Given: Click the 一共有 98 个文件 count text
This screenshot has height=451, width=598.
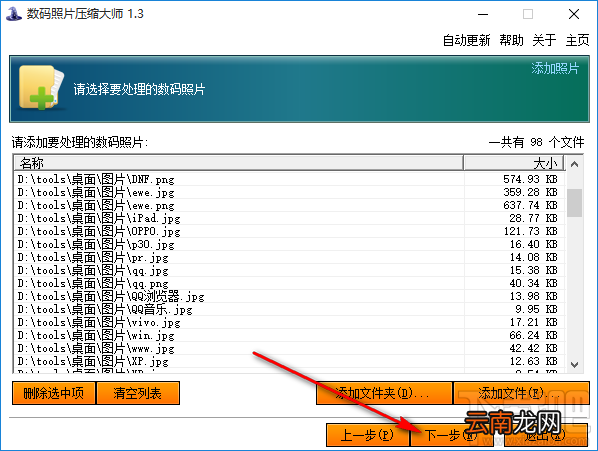Looking at the screenshot, I should pos(536,142).
